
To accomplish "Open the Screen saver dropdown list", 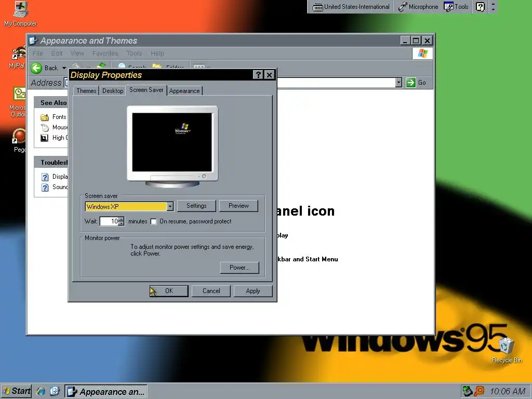I will click(170, 206).
